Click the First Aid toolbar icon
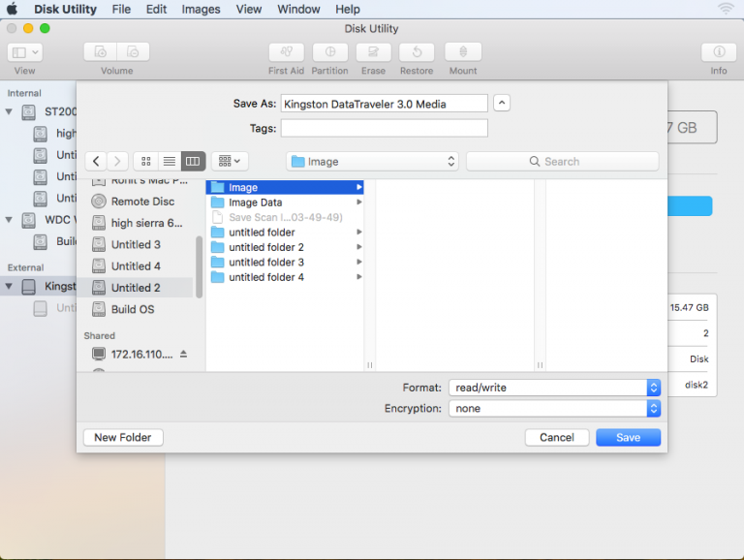Image resolution: width=744 pixels, height=560 pixels. tap(286, 52)
